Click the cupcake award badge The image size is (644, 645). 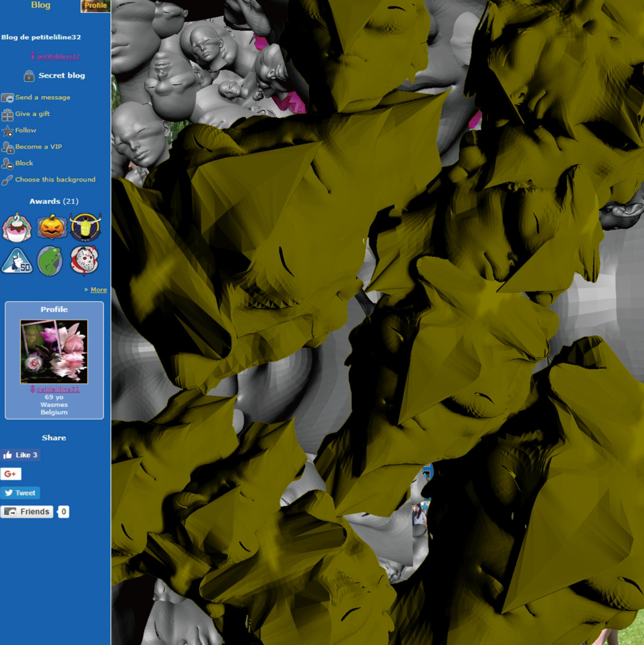click(x=17, y=227)
